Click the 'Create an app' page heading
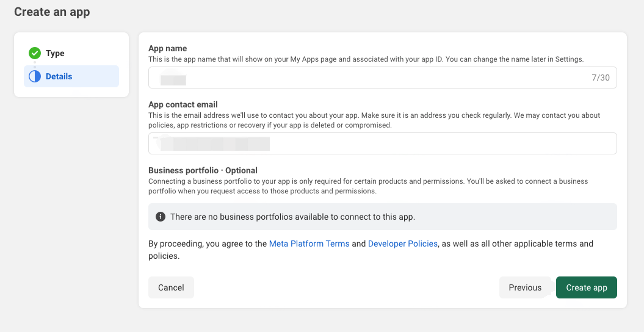Image resolution: width=644 pixels, height=332 pixels. 52,12
